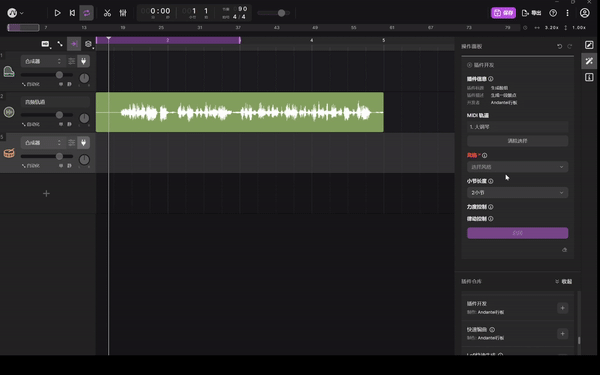The image size is (600, 375).
Task: Click the purple save button
Action: [503, 13]
